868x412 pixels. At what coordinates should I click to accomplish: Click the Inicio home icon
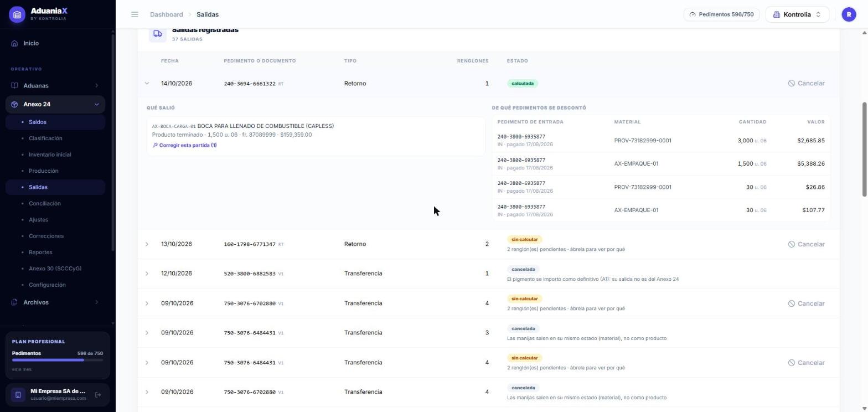14,43
